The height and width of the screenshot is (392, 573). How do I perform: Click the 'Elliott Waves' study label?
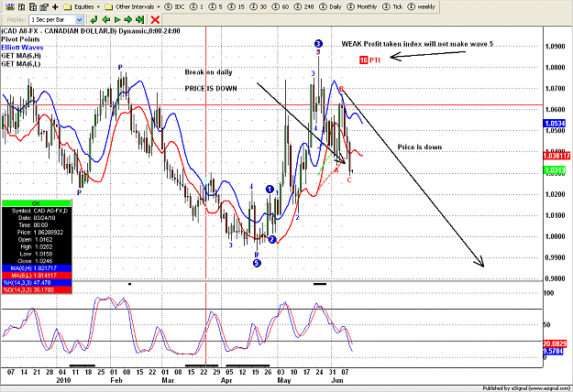(x=22, y=48)
